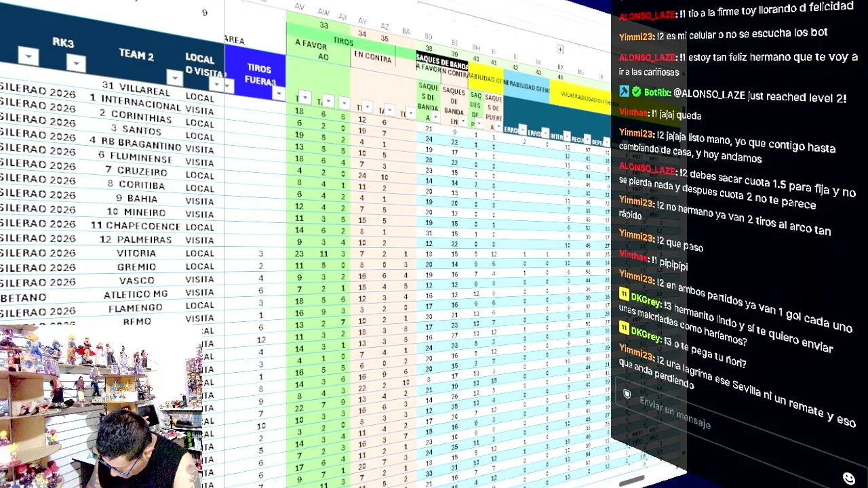Click Yimmi23's name on the 'una lagrima' message
This screenshot has width=868, height=488.
click(637, 352)
